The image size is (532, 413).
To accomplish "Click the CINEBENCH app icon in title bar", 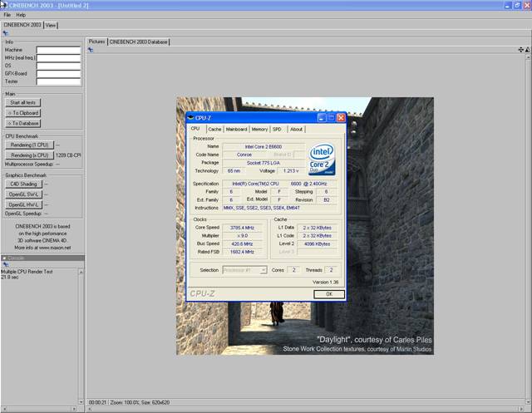I will coord(3,6).
